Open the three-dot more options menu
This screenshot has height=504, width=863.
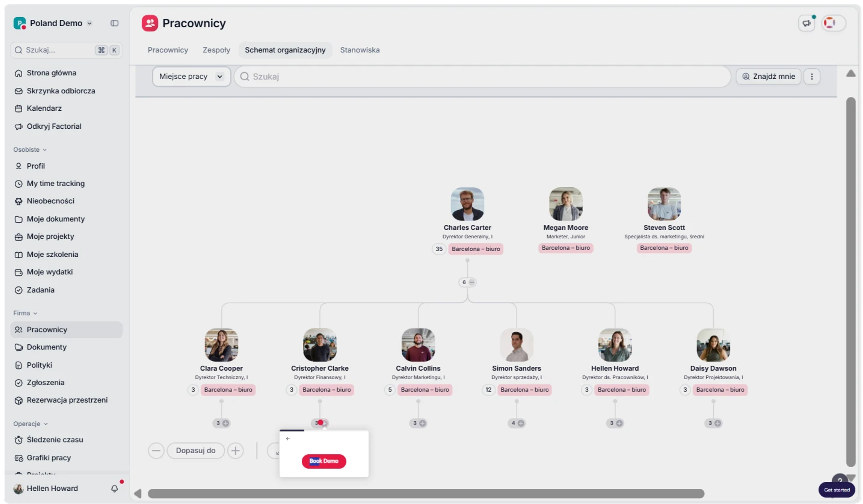click(812, 77)
